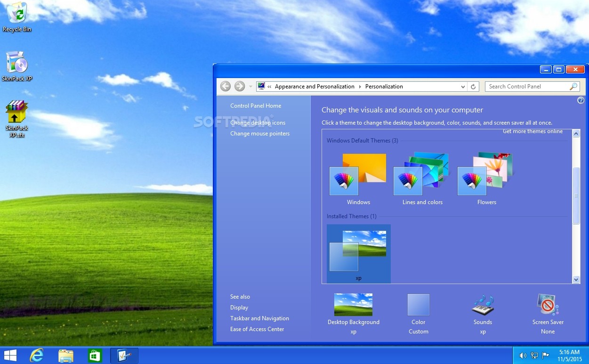Click Get more themes online
This screenshot has width=589, height=364.
(x=533, y=131)
